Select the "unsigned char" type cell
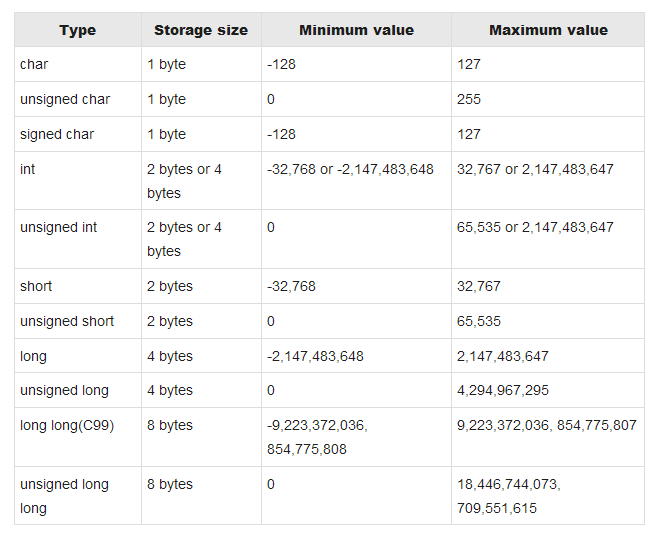Image resolution: width=655 pixels, height=535 pixels. tap(65, 99)
